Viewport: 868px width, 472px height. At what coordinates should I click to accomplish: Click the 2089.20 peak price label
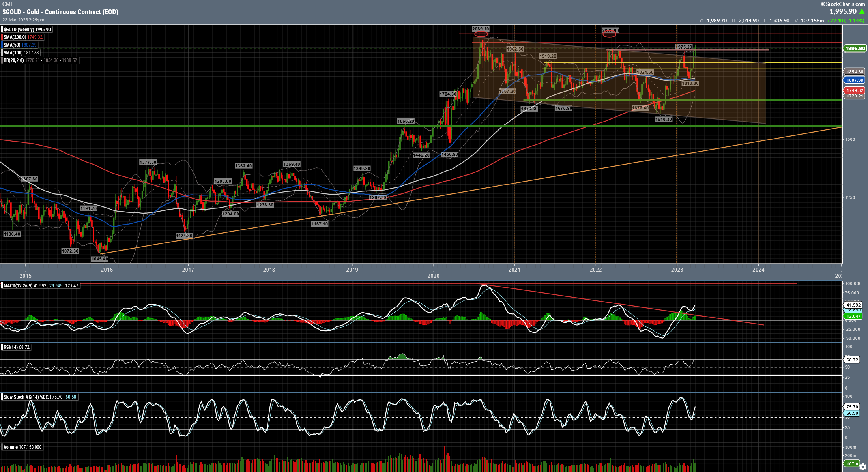[481, 29]
